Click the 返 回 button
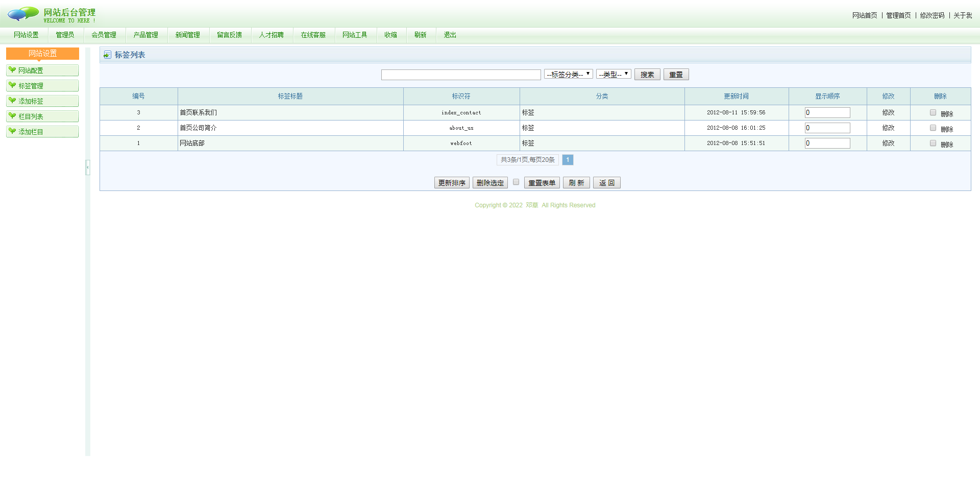Screen dimensions: 980x479 pyautogui.click(x=607, y=183)
